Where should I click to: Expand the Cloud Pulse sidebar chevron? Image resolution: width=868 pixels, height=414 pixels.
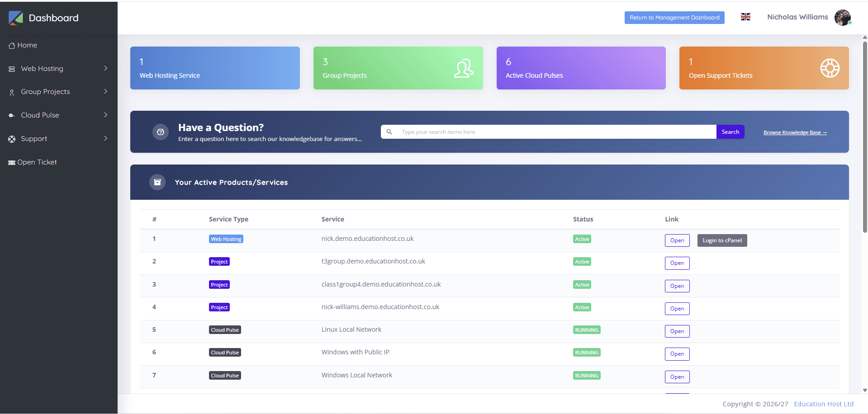105,115
